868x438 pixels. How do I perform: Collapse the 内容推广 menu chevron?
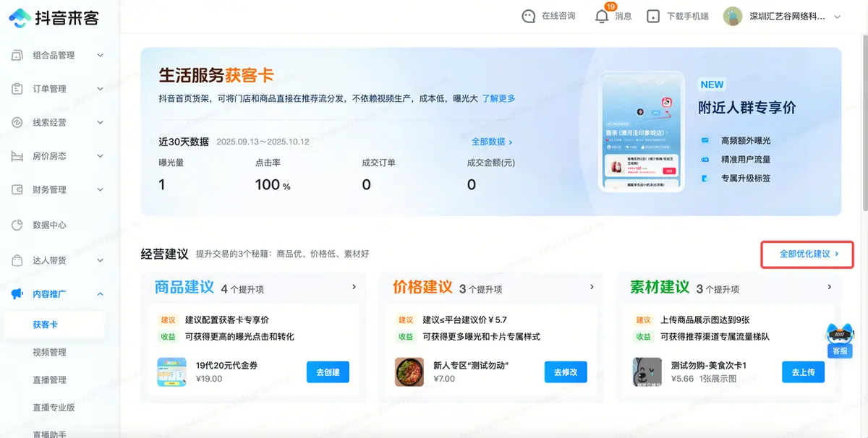point(100,294)
